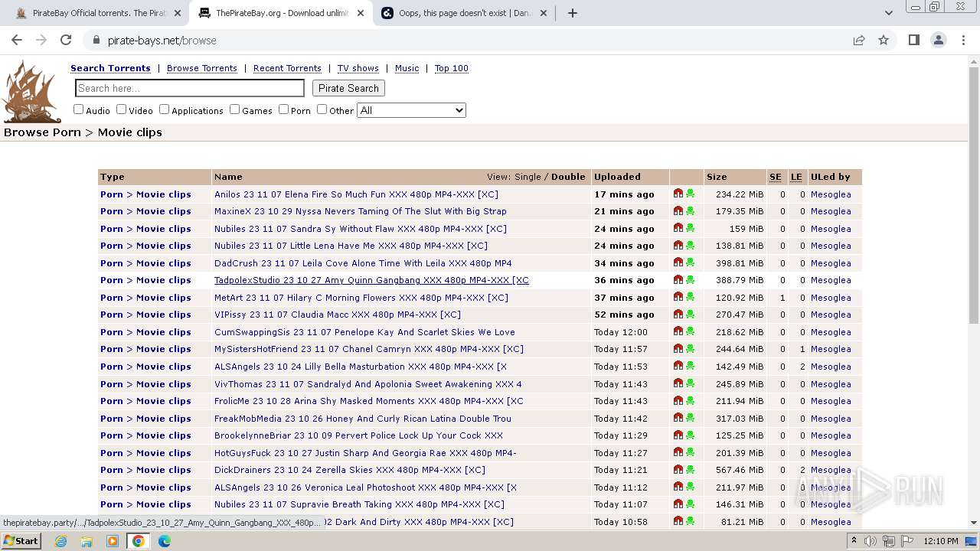The image size is (980, 551).
Task: Open Microsoft Edge from the taskbar
Action: [164, 541]
